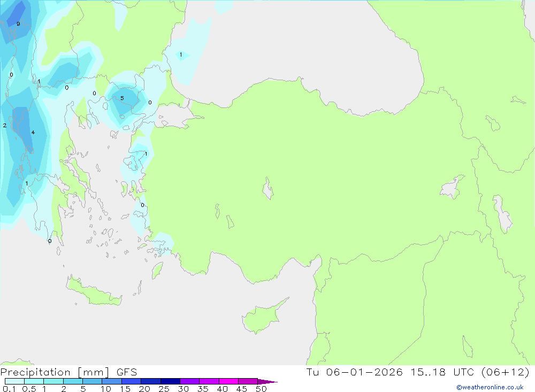535x392 pixels.
Task: Pick the 15–20 mm legend color swatch
Action: pos(131,381)
